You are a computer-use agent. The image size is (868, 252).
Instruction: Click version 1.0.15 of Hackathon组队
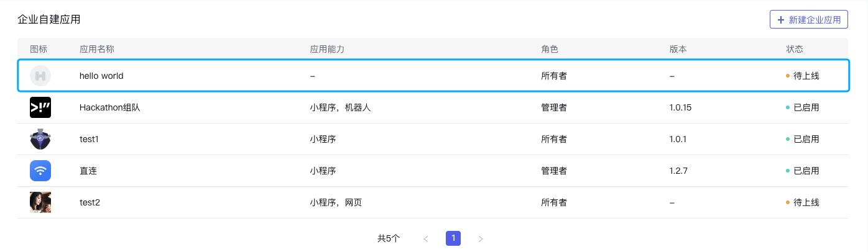pyautogui.click(x=681, y=107)
